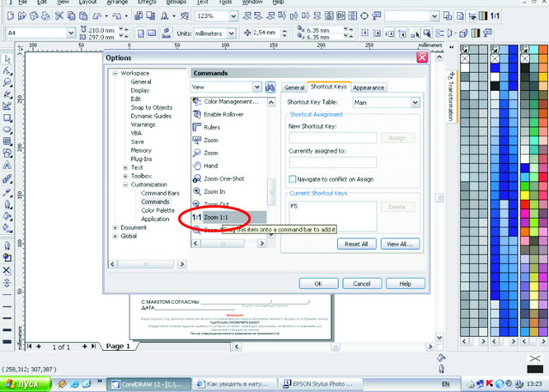Click the Save icon in the toolbar

pyautogui.click(x=33, y=15)
